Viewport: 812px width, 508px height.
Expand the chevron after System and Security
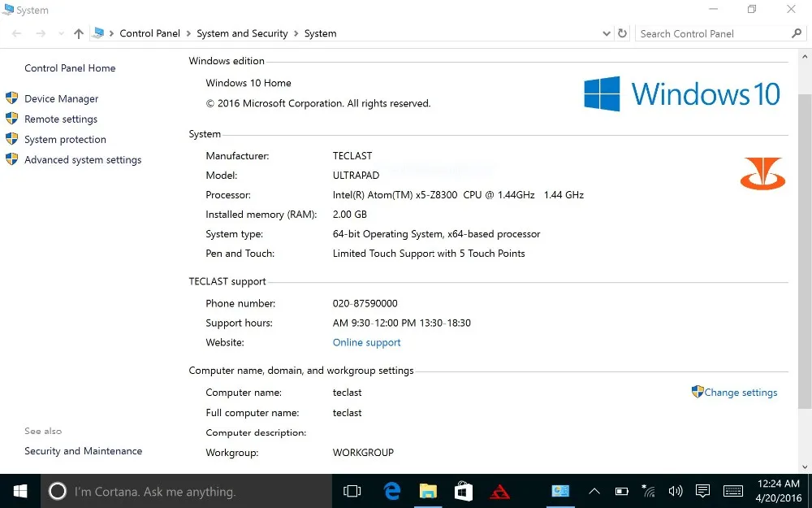(x=296, y=33)
